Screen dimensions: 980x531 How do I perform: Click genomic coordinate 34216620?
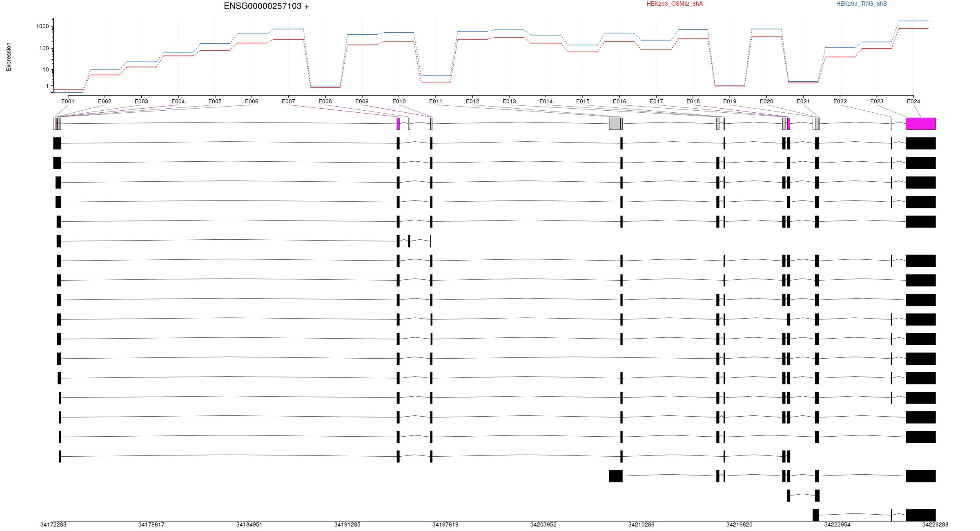(739, 524)
